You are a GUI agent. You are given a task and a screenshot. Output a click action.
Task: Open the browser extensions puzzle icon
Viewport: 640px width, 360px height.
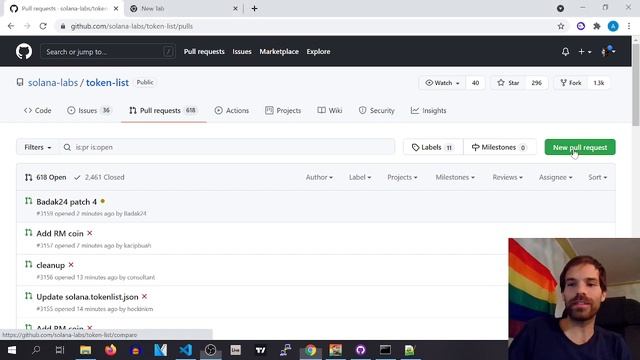click(x=597, y=26)
